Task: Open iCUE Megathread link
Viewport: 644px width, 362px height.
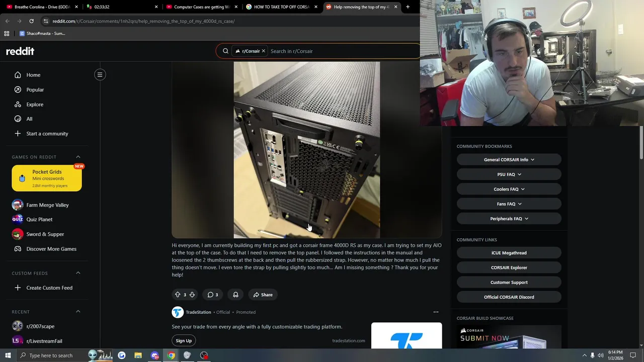Action: [x=509, y=253]
